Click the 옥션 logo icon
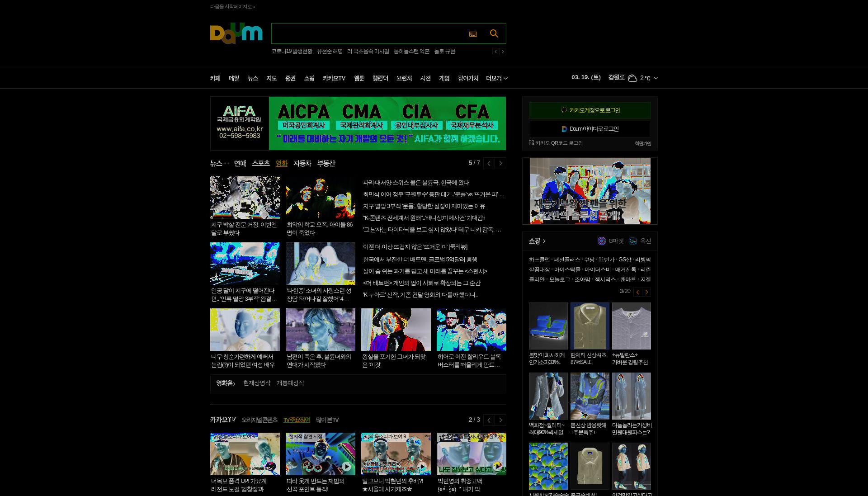This screenshot has width=868, height=496. (x=633, y=241)
